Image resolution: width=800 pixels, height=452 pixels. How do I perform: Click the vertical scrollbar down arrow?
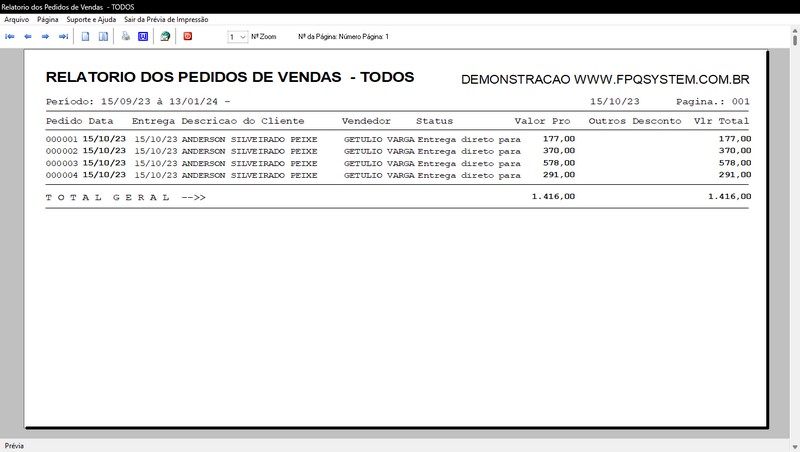[795, 447]
